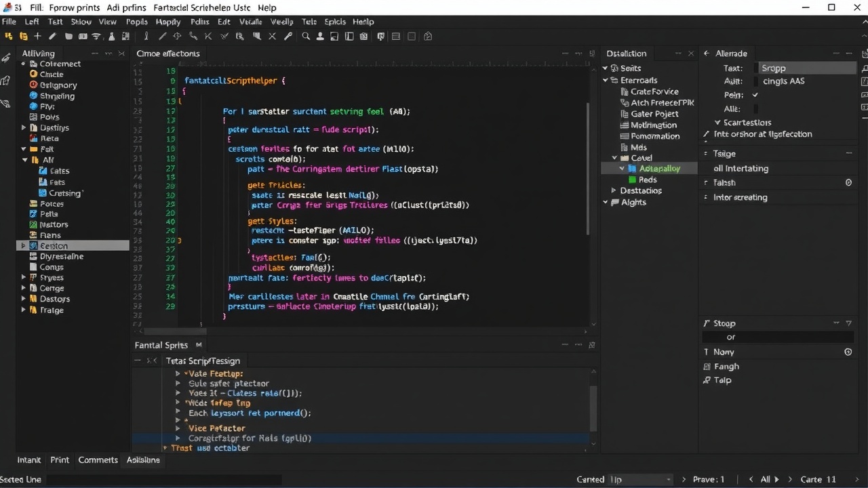Expand the Destiys tree node
Screen dimensions: 868x488
point(24,127)
